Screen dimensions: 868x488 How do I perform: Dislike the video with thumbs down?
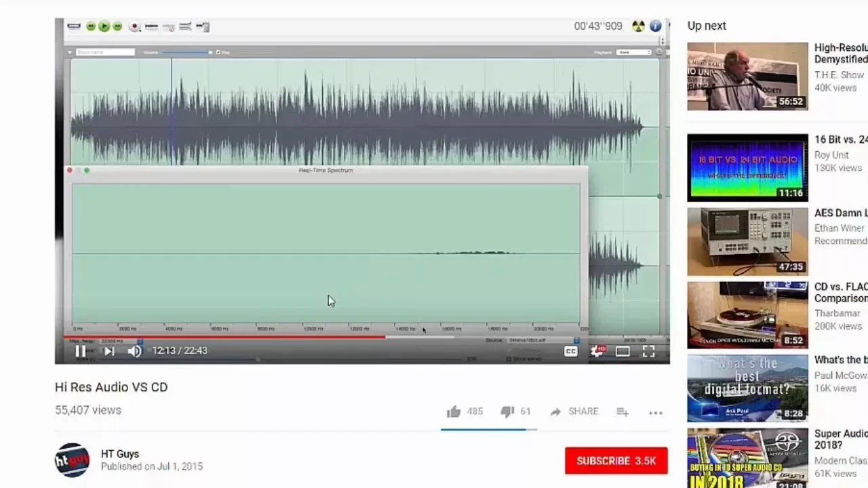coord(507,411)
